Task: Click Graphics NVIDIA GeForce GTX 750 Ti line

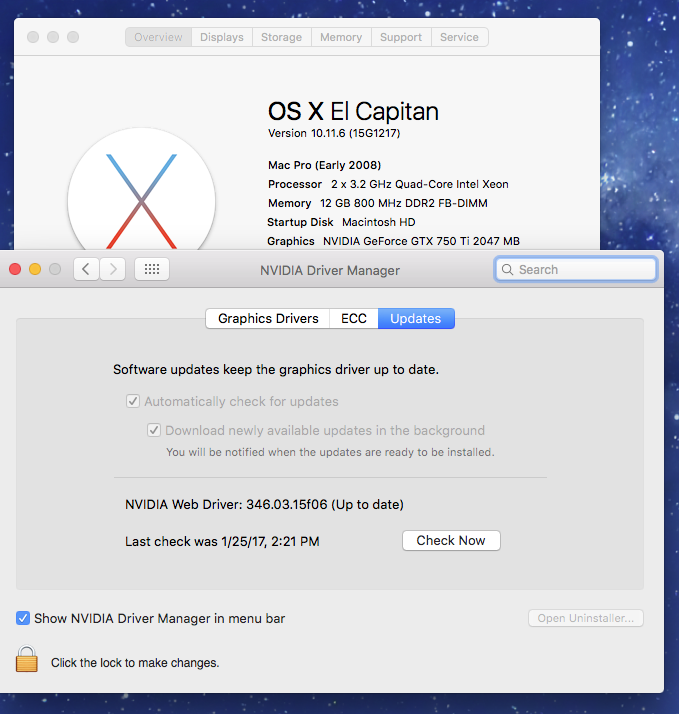Action: tap(393, 241)
